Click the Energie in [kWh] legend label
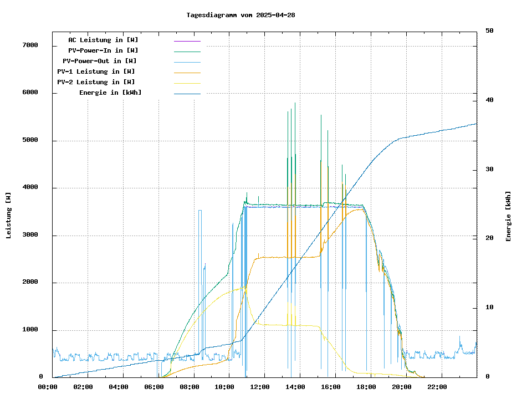Viewport: 532px width, 399px height. (x=110, y=93)
